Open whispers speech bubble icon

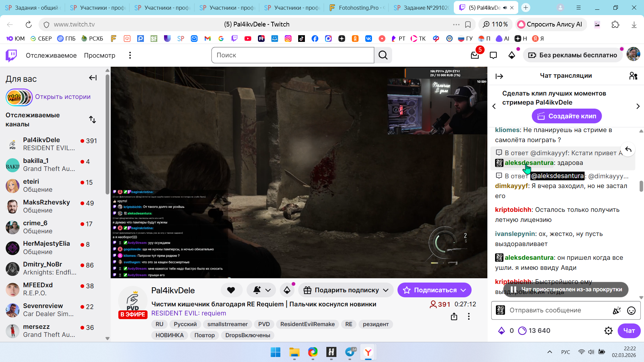(493, 55)
